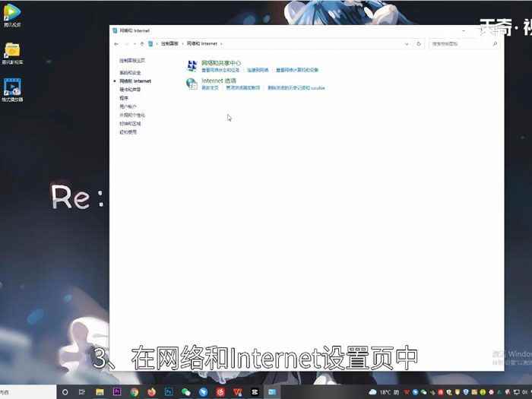This screenshot has width=532, height=399.
Task: Launch Premiere Pro from the taskbar
Action: click(x=117, y=392)
